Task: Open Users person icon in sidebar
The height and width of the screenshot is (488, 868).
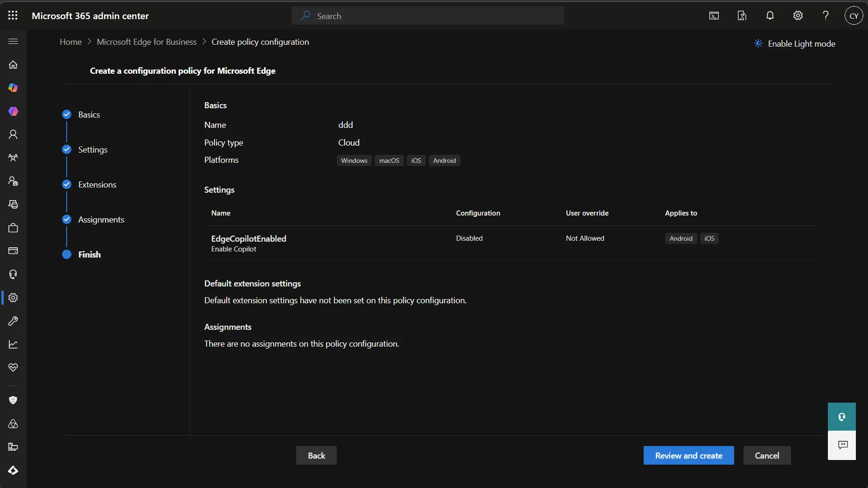Action: [13, 135]
